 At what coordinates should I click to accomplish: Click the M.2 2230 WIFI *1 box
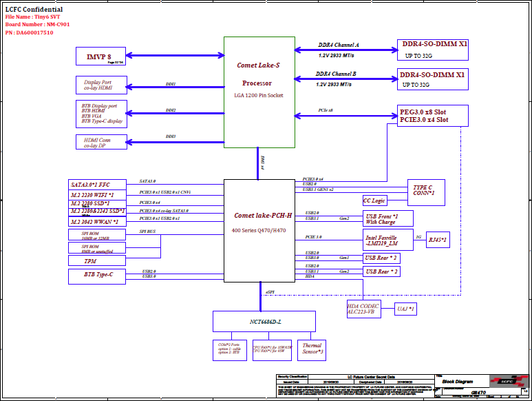pos(97,195)
